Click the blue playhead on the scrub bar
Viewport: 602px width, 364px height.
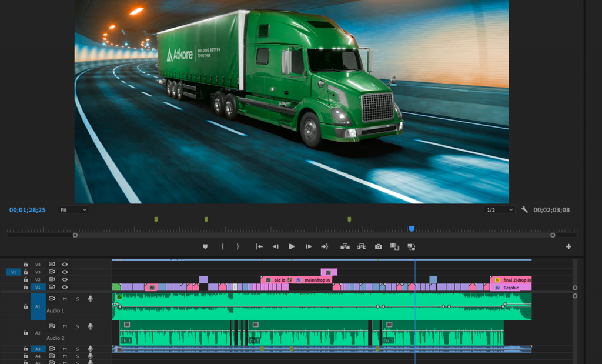point(412,228)
